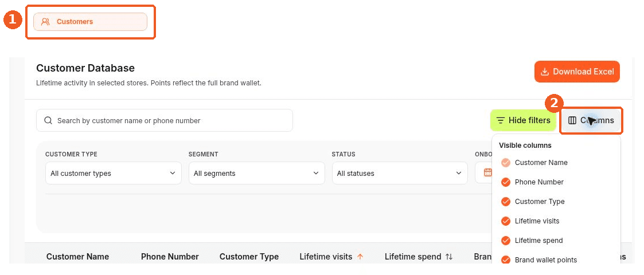Click the Customer Database heading
The width and height of the screenshot is (644, 275).
tap(85, 68)
